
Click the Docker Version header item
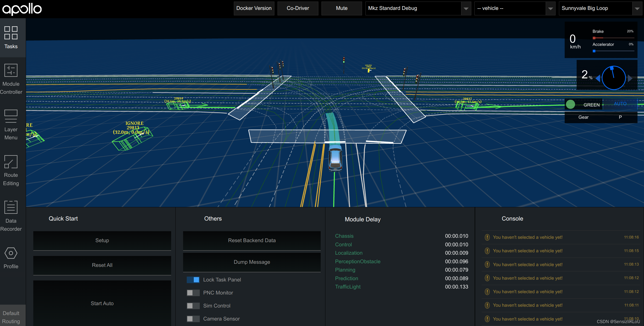pyautogui.click(x=254, y=8)
